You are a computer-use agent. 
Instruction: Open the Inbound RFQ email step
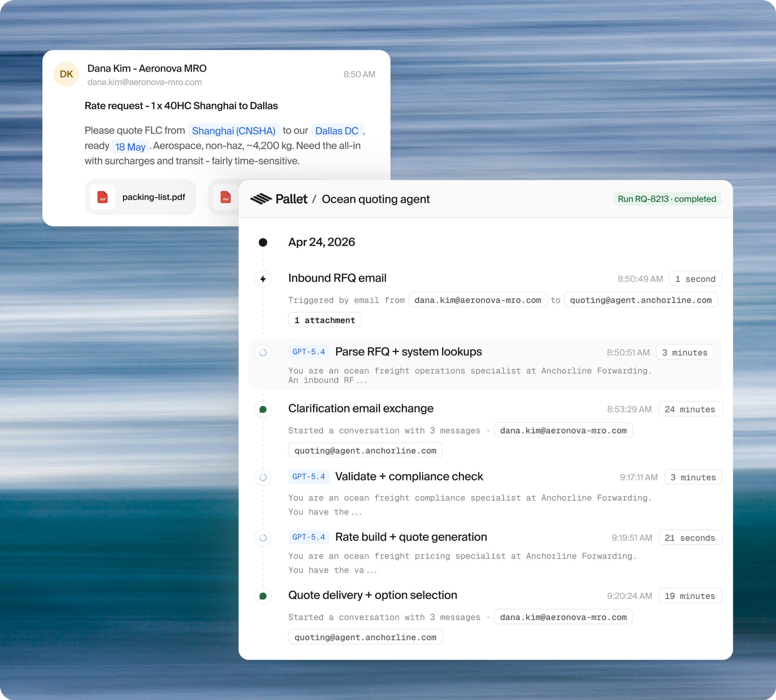337,278
